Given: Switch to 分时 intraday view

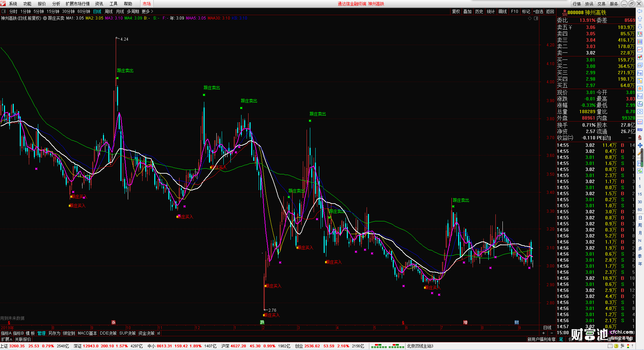Looking at the screenshot, I should tap(13, 11).
